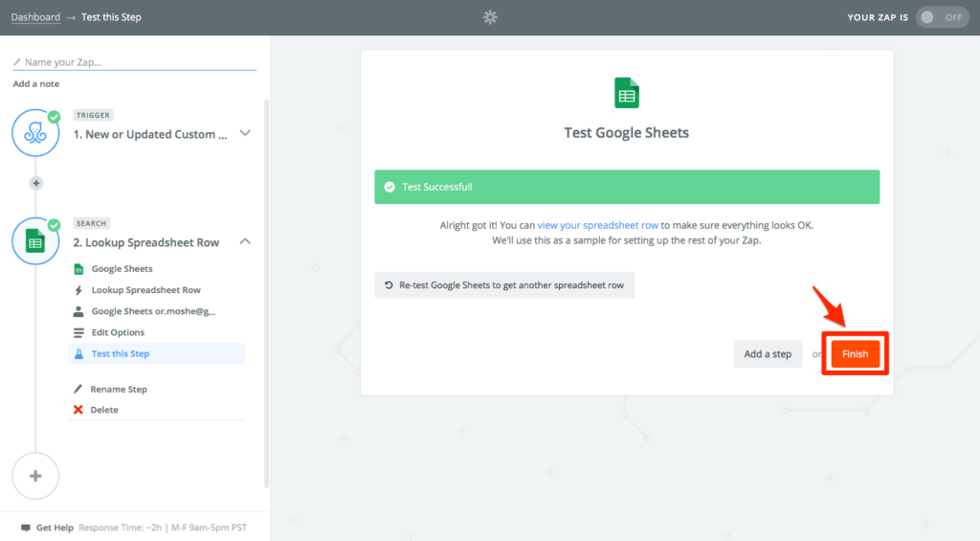Click the trigger step circle icon

point(35,133)
